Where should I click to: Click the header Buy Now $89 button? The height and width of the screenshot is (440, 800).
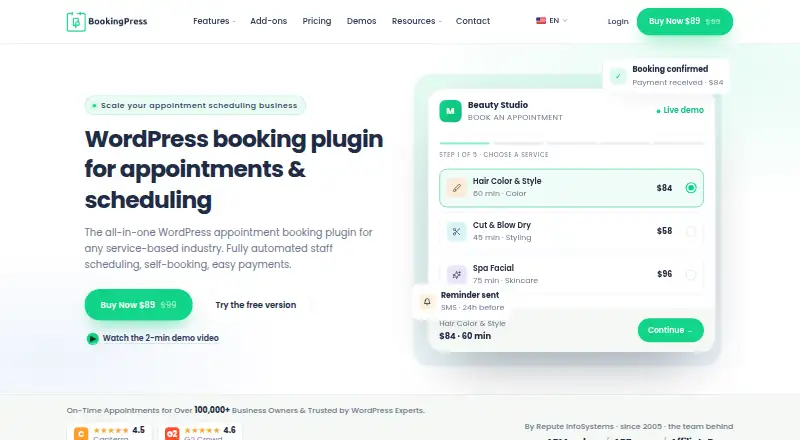[x=685, y=21]
